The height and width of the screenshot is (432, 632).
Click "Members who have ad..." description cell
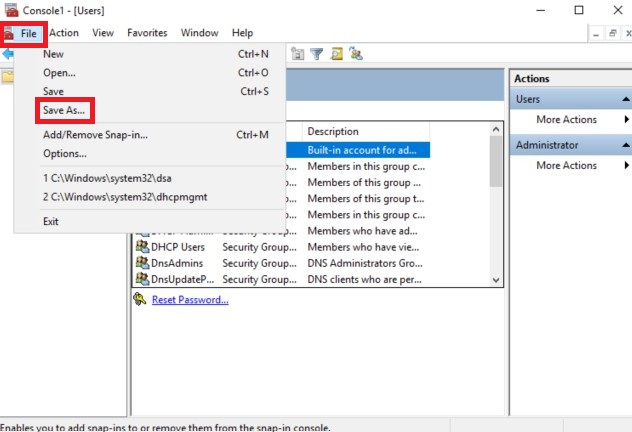point(362,231)
